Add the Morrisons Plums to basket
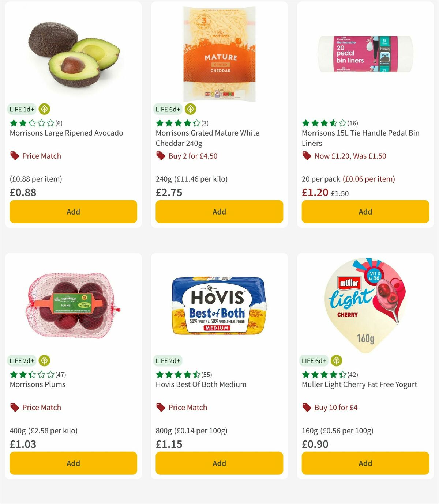The height and width of the screenshot is (504, 439). coord(73,463)
